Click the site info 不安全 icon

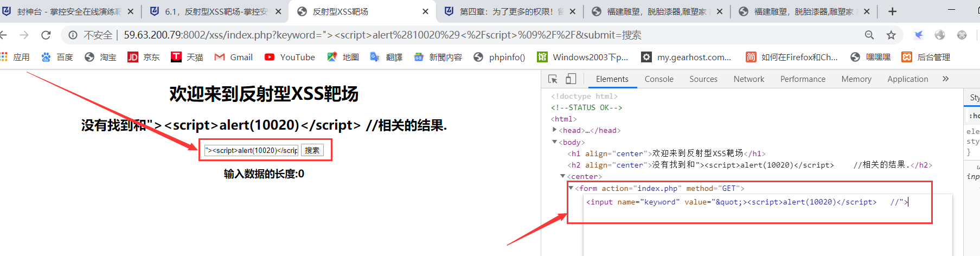73,35
